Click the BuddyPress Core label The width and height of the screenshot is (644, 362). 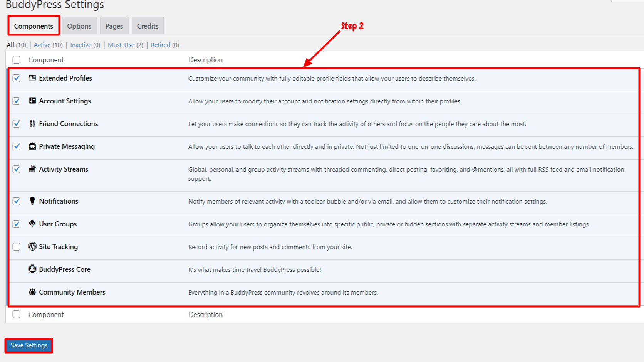65,269
